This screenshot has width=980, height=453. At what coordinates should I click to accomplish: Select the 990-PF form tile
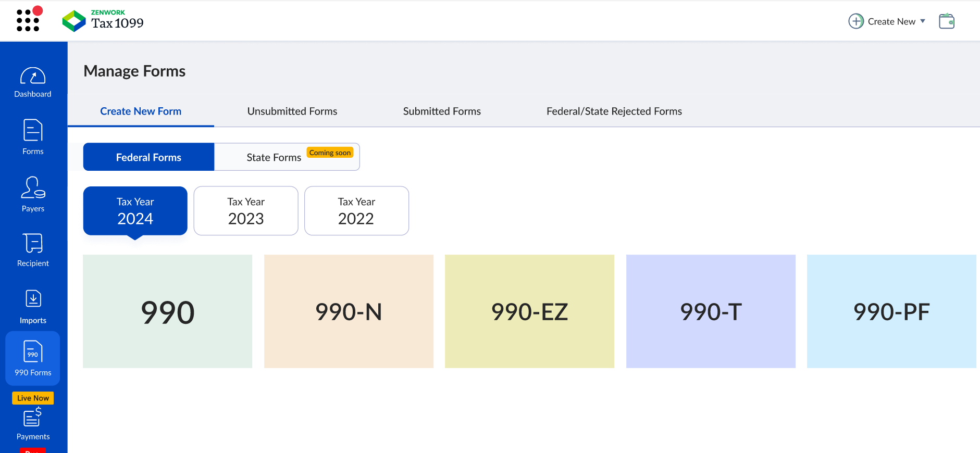[891, 311]
